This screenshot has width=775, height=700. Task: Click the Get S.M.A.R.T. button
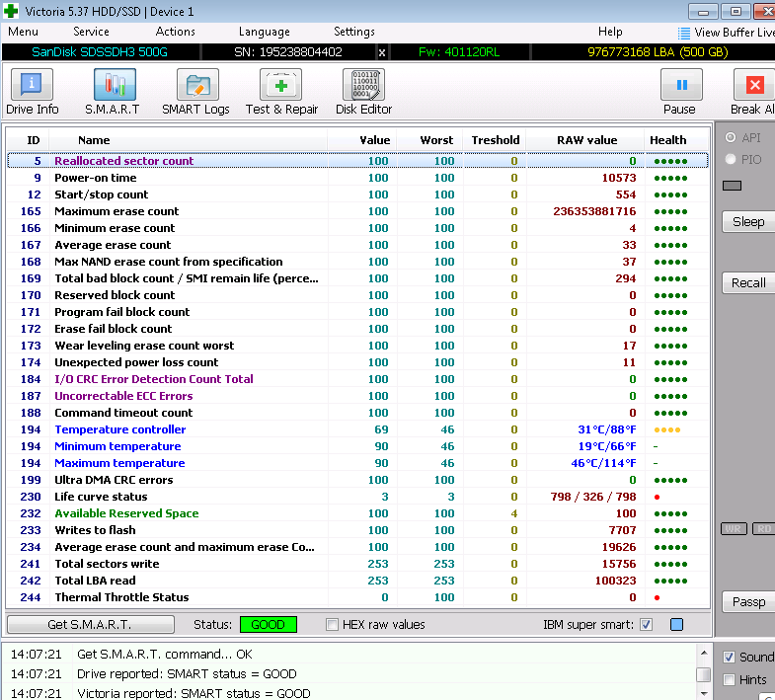(x=91, y=624)
